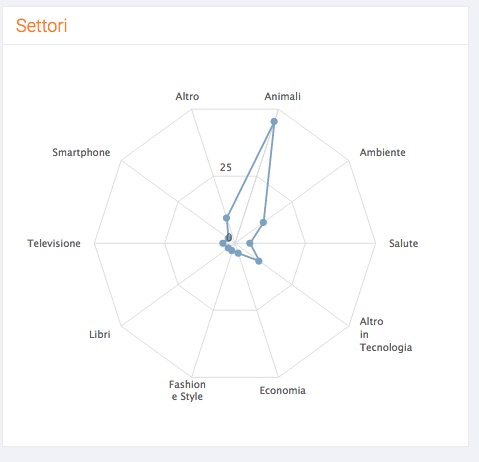Click the 25 scale value label

(x=226, y=167)
